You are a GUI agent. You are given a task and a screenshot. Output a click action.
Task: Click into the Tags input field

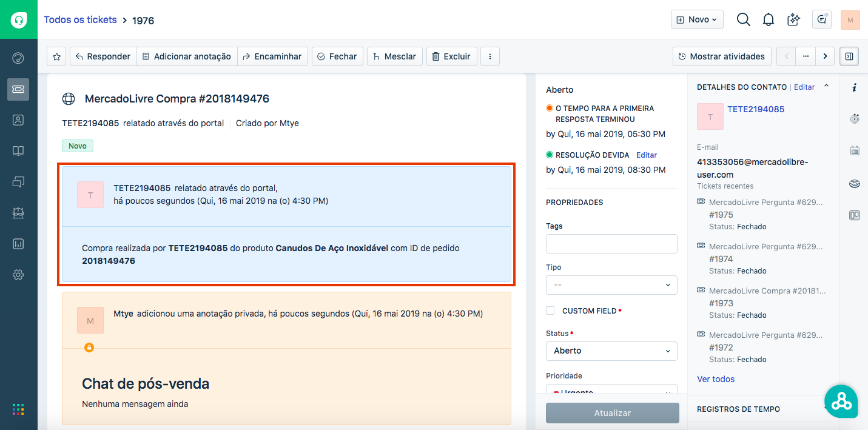tap(611, 244)
